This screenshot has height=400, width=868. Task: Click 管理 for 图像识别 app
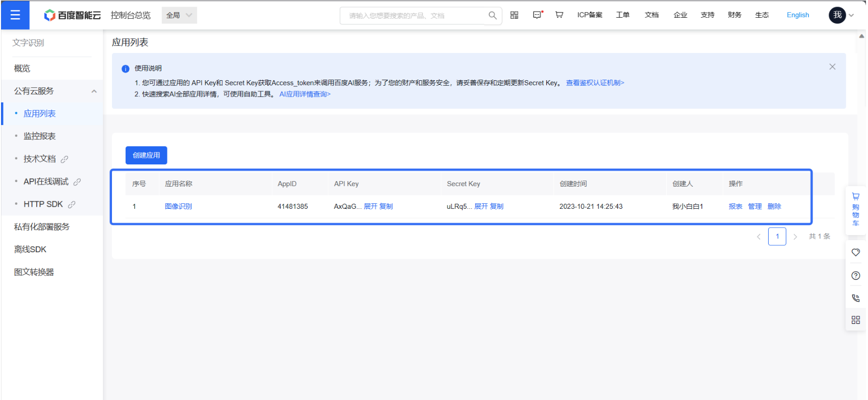pos(755,206)
